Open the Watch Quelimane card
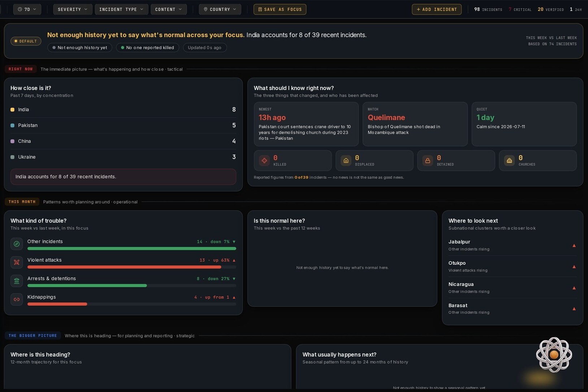Viewport: 588px width, 392px height. (x=415, y=124)
